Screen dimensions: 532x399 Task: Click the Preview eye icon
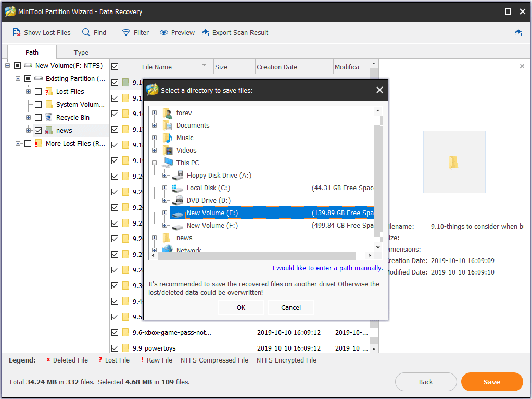(x=164, y=33)
